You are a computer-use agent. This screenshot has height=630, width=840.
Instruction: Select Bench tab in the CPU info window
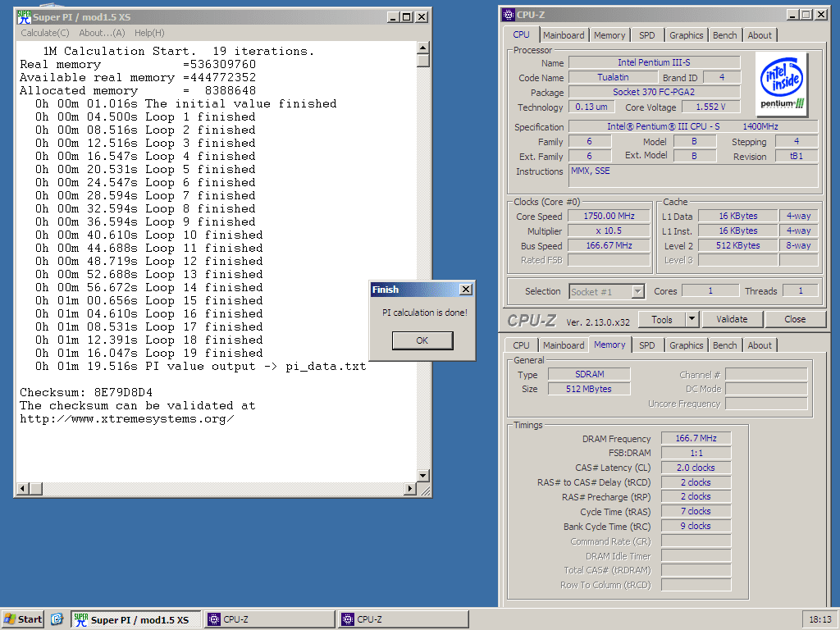click(724, 35)
